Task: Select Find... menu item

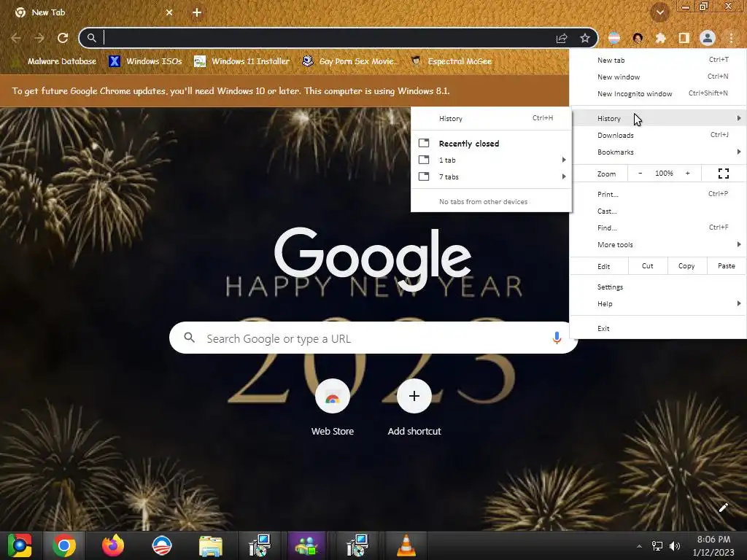Action: pyautogui.click(x=657, y=227)
